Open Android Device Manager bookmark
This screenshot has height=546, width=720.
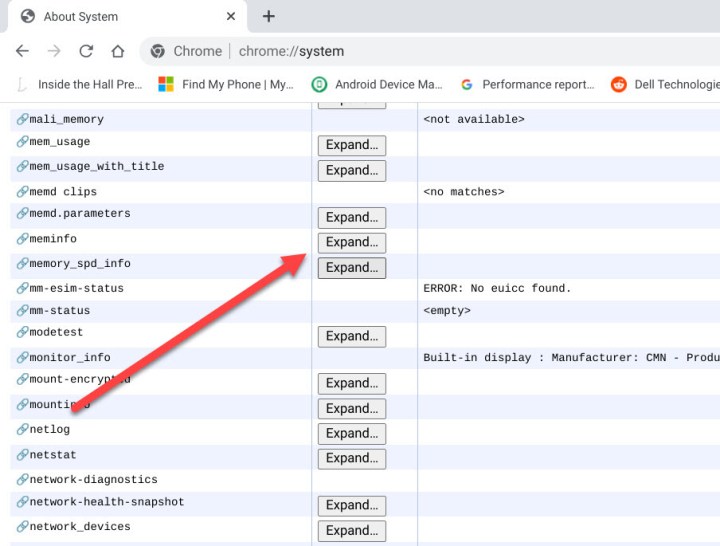coord(377,84)
